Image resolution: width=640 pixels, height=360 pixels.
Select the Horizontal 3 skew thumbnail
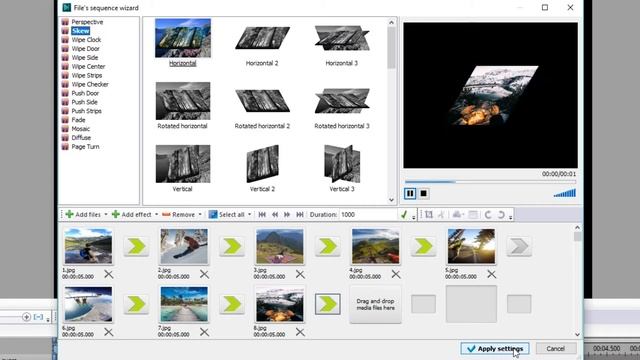[x=342, y=38]
